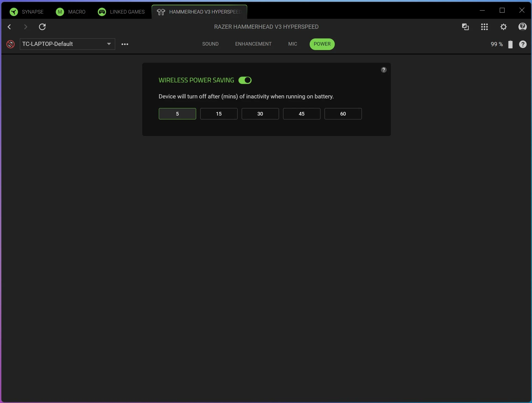The width and height of the screenshot is (532, 403).
Task: Click the Synapse logo icon
Action: coord(14,12)
